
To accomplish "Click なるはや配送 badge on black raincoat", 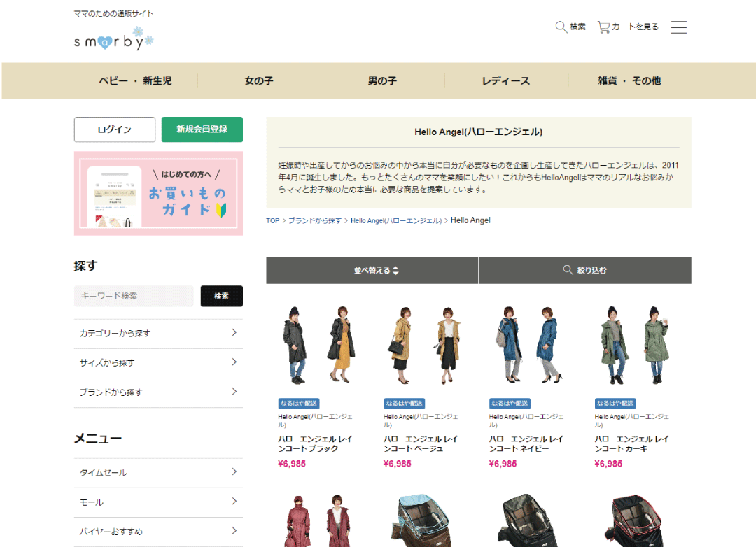I will pos(299,404).
